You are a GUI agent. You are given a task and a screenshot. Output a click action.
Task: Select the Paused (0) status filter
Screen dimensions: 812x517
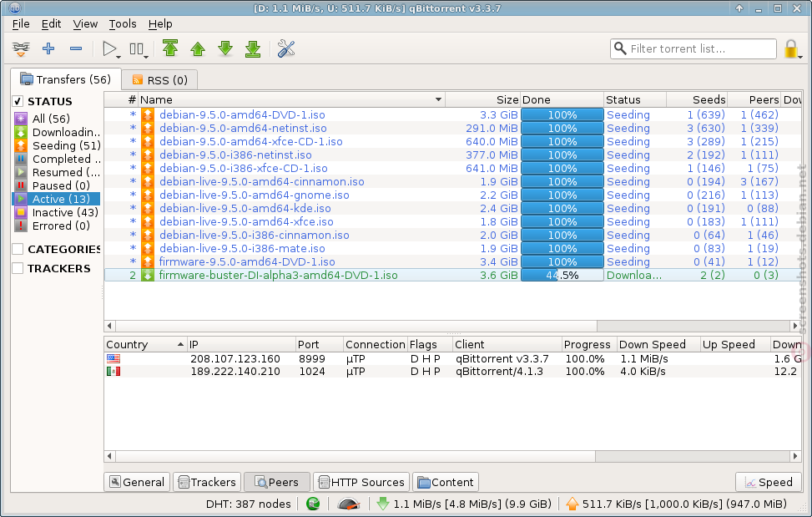[x=53, y=185]
